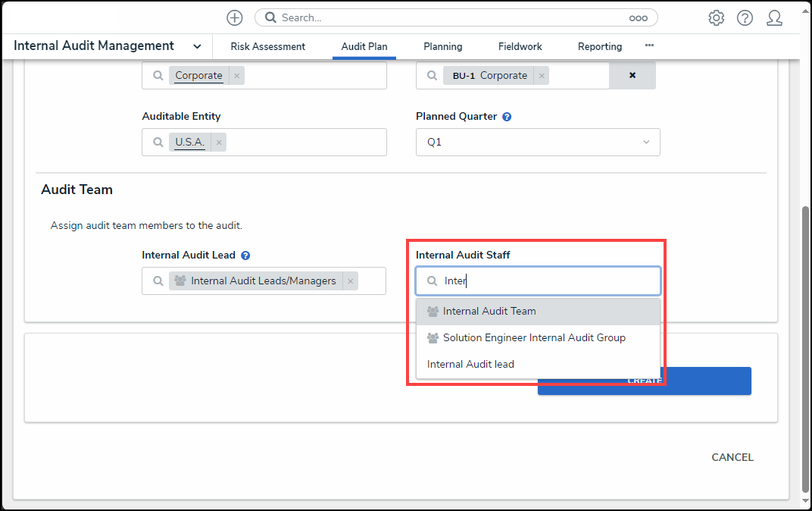Click the blue CREATE button
Image resolution: width=812 pixels, height=511 pixels.
point(708,387)
